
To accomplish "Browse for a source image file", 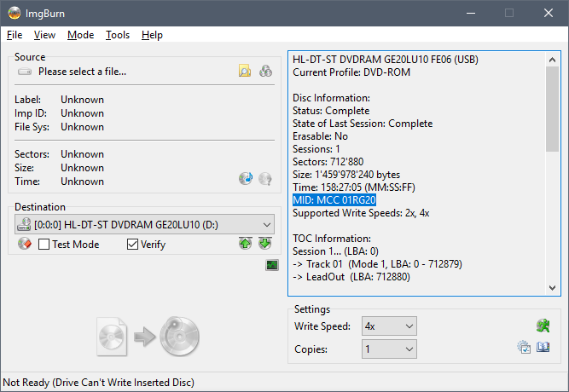I will pyautogui.click(x=245, y=71).
